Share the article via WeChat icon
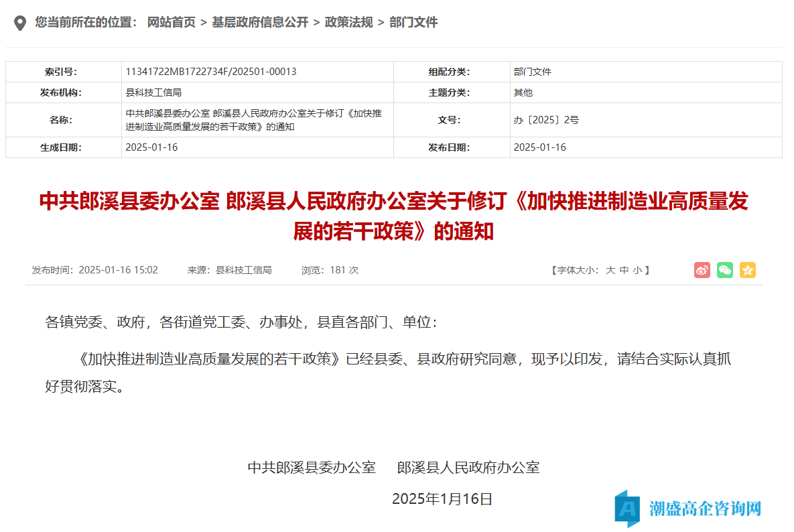Screen dimensions: 794x532 pos(724,270)
